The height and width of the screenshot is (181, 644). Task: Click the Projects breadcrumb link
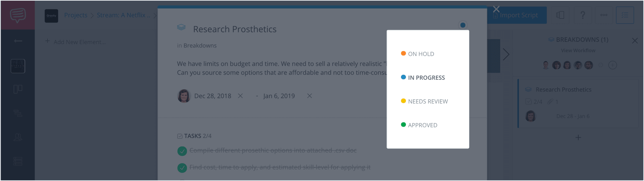pos(76,15)
